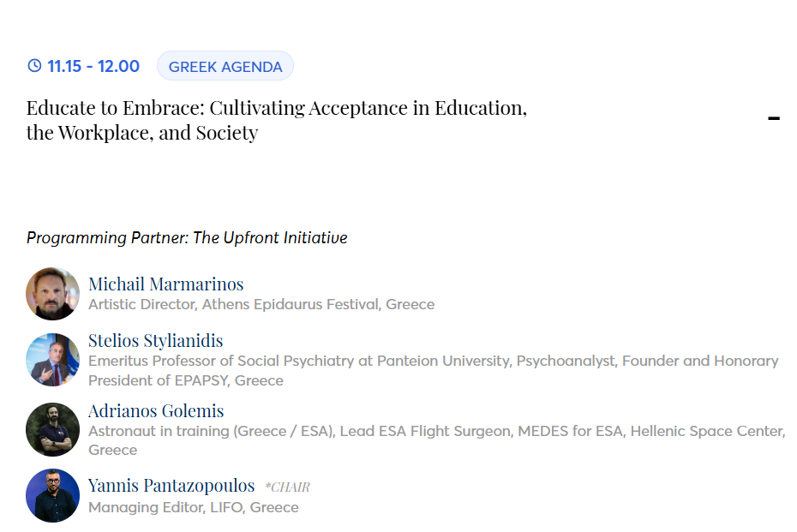Click the 11.15 - 12.00 session time
This screenshot has width=797, height=532.
tap(93, 66)
